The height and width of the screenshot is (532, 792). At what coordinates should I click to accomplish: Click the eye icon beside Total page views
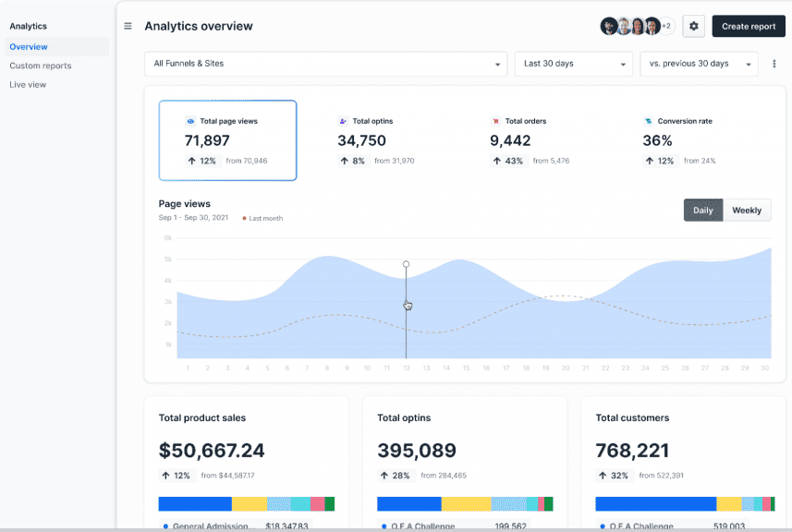(x=190, y=121)
